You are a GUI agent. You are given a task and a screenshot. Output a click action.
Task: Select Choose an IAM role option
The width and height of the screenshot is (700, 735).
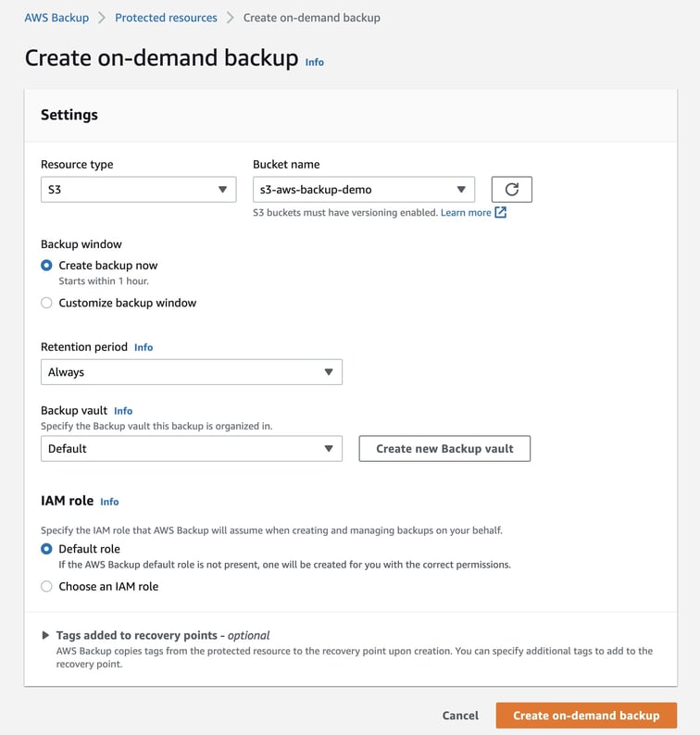coord(46,587)
